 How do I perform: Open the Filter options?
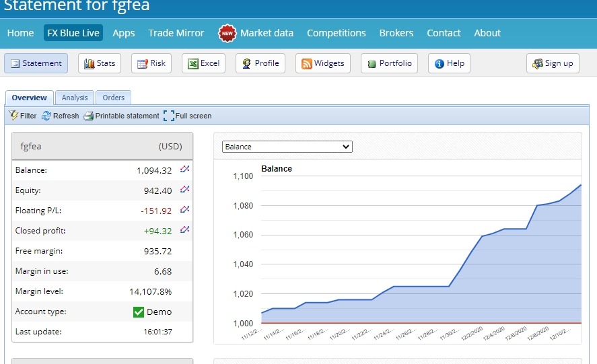click(x=23, y=116)
